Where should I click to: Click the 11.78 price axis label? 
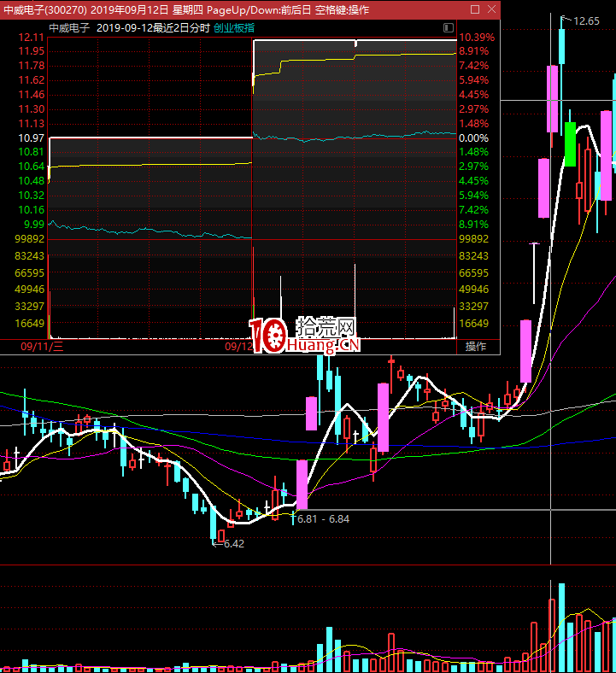click(32, 66)
